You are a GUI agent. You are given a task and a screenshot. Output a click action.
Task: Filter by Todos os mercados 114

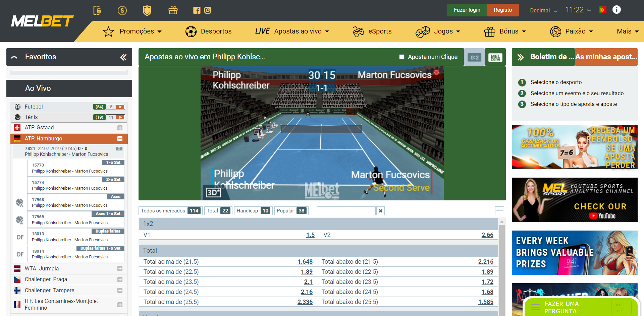pyautogui.click(x=170, y=211)
